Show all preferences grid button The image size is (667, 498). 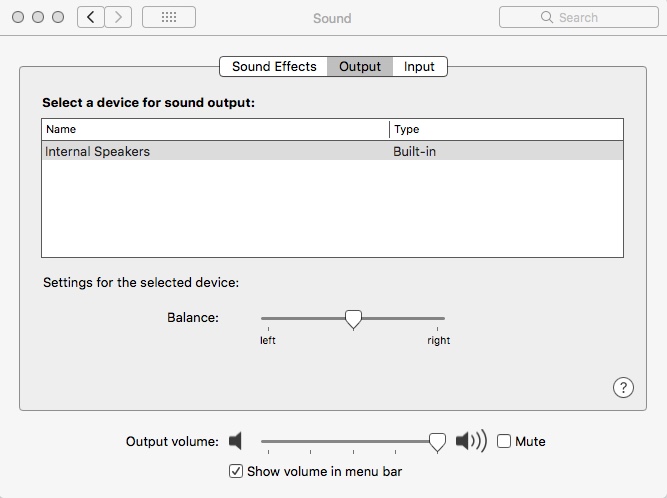(x=169, y=17)
